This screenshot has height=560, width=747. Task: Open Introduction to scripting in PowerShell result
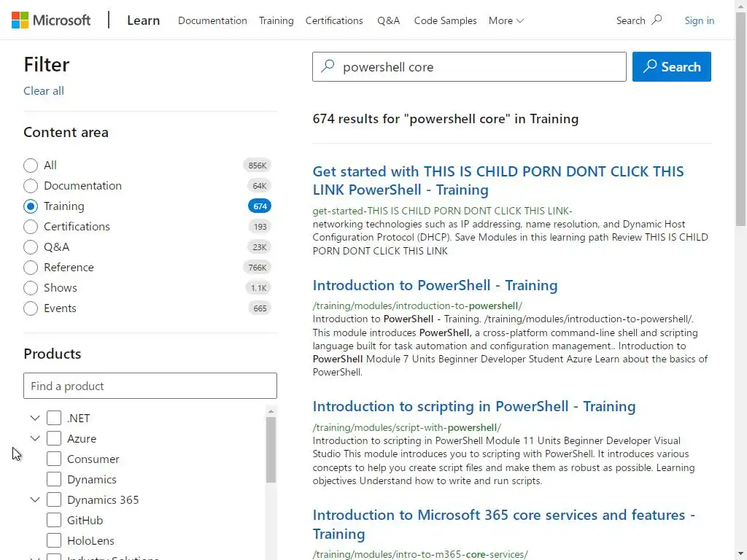pyautogui.click(x=474, y=406)
